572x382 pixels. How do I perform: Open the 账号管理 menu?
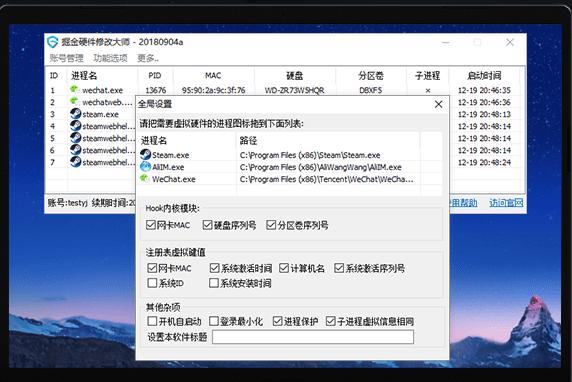pos(66,58)
